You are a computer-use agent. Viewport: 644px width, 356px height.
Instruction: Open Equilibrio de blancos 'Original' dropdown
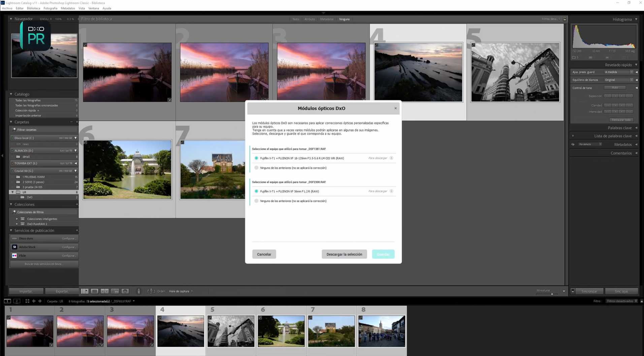(619, 80)
